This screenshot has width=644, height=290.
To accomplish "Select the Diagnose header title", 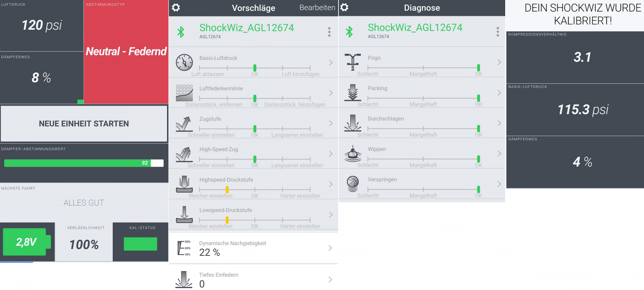I will pos(422,8).
